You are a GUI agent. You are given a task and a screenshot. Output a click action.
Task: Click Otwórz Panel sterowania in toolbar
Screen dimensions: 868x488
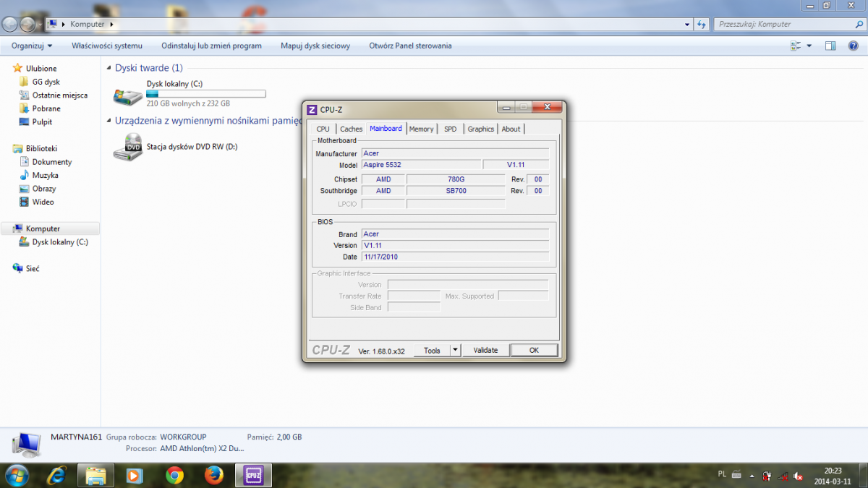tap(410, 46)
